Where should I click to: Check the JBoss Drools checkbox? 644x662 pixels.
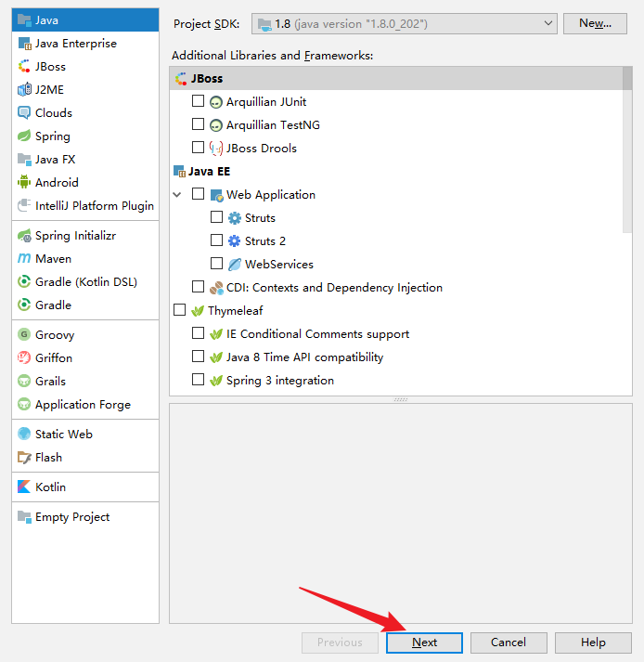(x=198, y=148)
